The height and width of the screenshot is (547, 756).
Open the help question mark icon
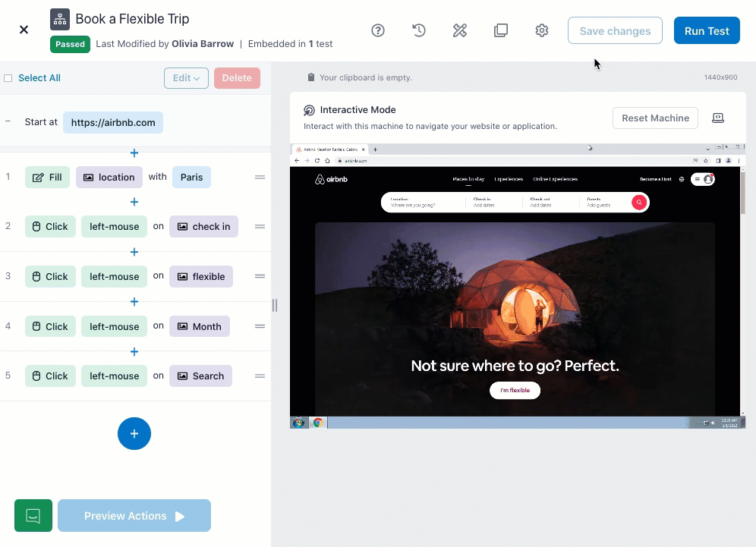[x=378, y=31]
